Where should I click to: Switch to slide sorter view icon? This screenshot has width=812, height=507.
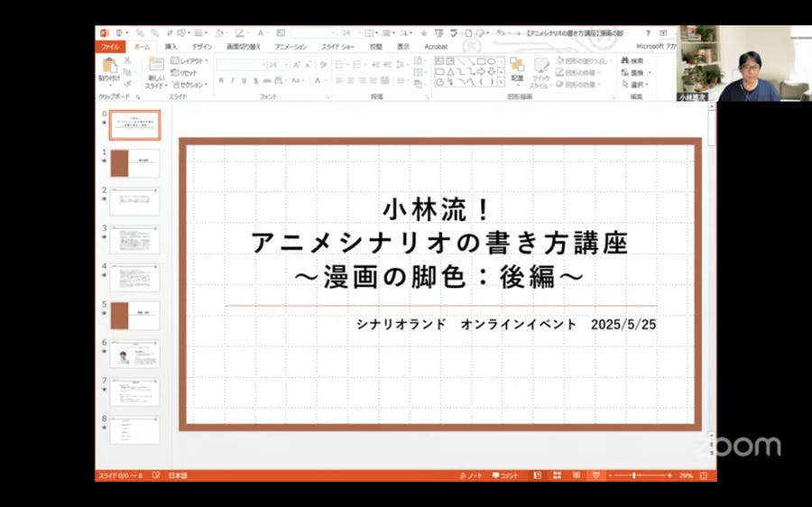pyautogui.click(x=557, y=475)
